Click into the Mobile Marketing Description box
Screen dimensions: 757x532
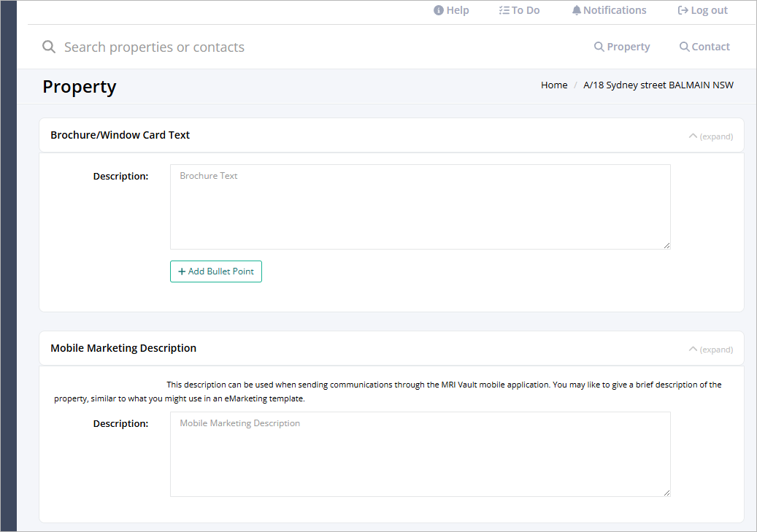[x=420, y=454]
